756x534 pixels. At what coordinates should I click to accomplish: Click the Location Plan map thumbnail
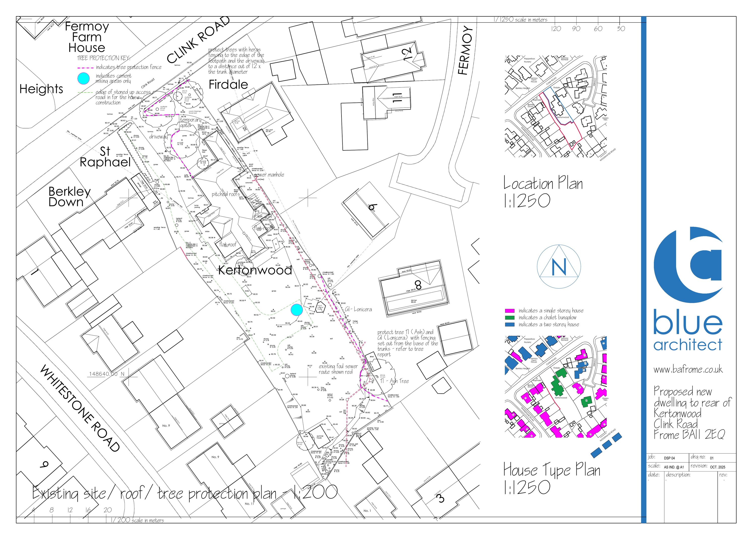click(556, 106)
